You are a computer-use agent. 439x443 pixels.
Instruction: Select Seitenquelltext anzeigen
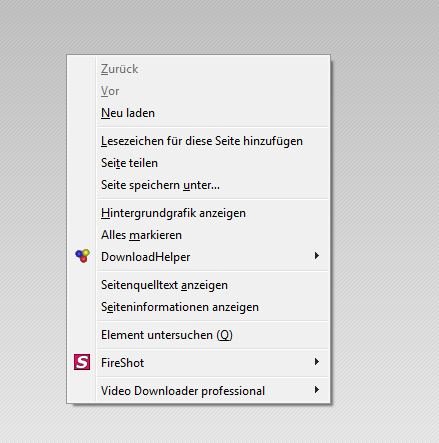[x=198, y=285]
